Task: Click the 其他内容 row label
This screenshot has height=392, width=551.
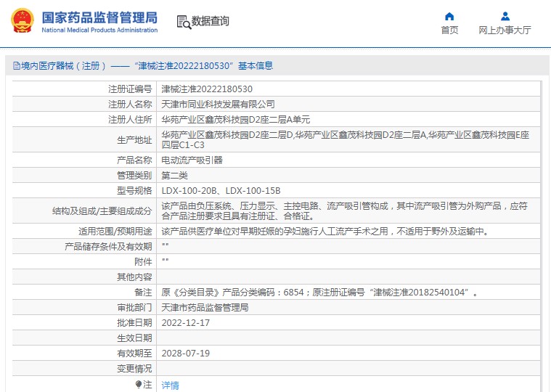Action: tap(134, 277)
